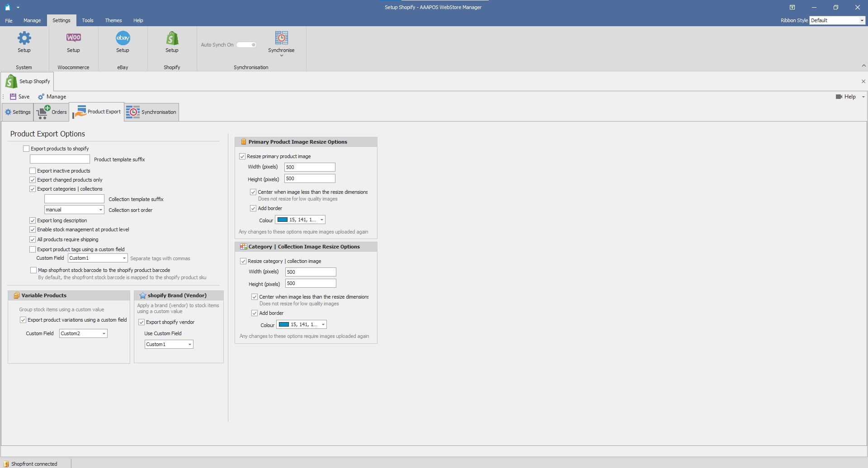Image resolution: width=868 pixels, height=468 pixels.
Task: Switch to the Orders tab
Action: pyautogui.click(x=52, y=112)
